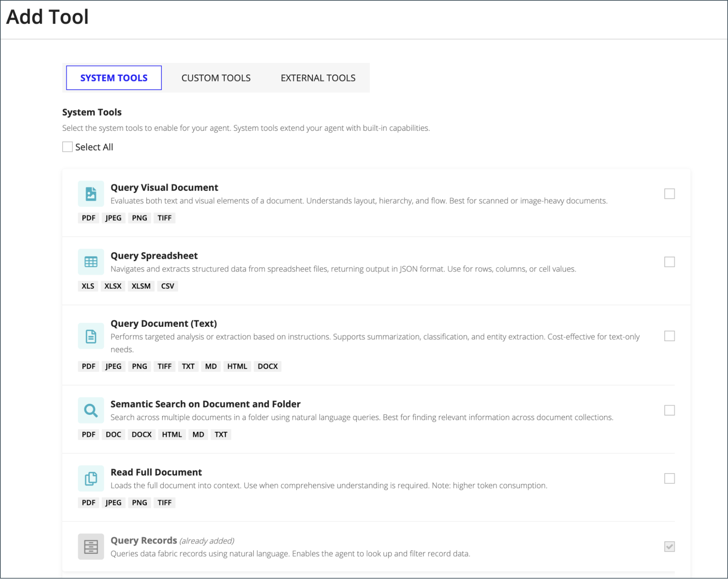Click the DOCX tag under Query Document (Text)
Viewport: 728px width, 579px height.
tap(268, 366)
